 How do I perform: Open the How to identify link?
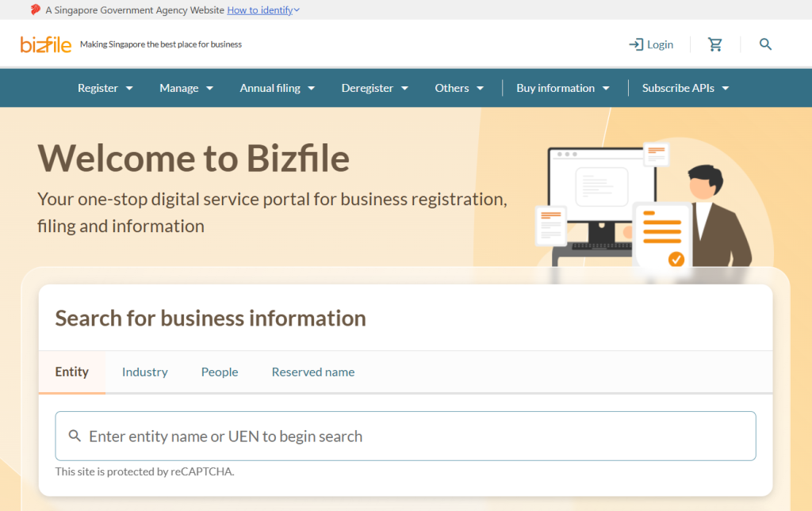point(260,10)
